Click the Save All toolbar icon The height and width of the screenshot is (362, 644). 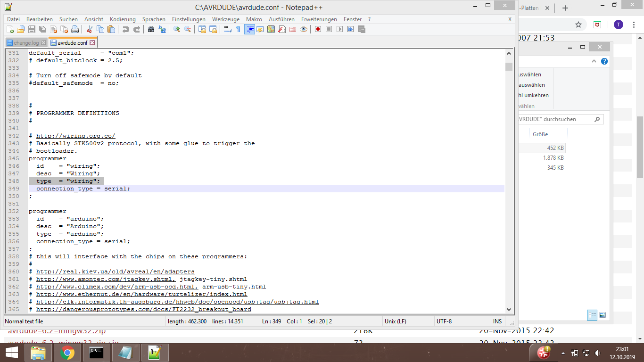(x=41, y=29)
